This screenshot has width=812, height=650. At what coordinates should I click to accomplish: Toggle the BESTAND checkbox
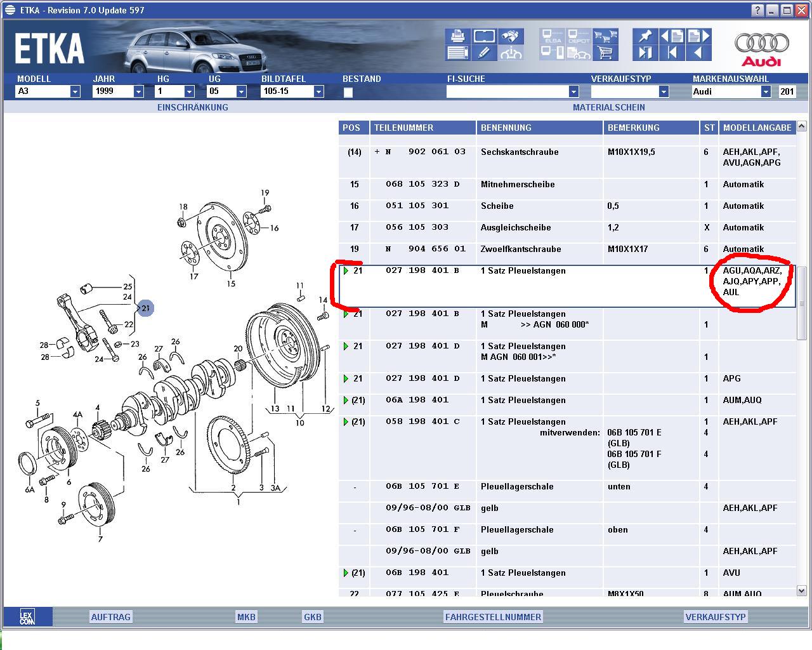click(x=348, y=92)
